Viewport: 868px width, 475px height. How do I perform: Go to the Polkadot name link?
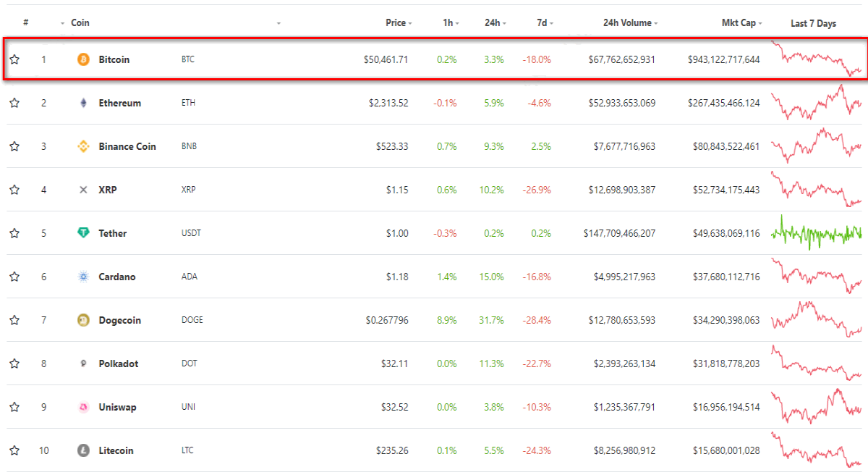coord(118,363)
